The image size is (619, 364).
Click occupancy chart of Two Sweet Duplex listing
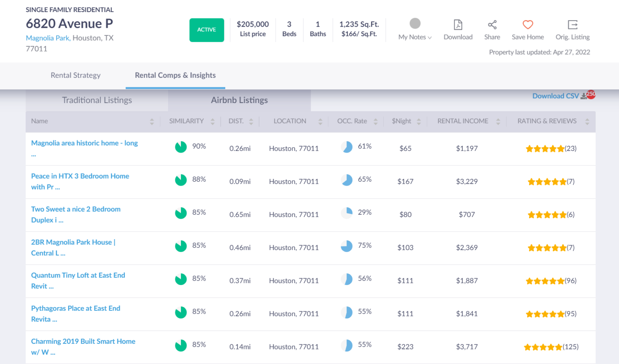[x=347, y=213]
